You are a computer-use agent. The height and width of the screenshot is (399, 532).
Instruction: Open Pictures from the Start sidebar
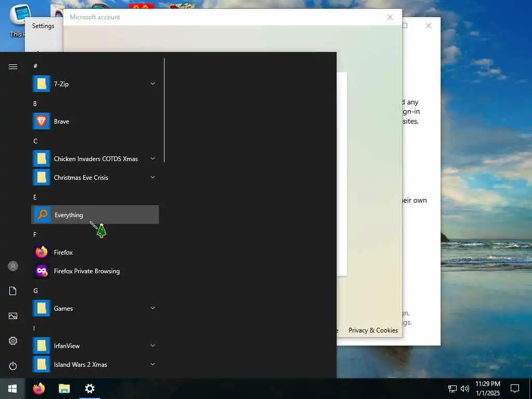point(13,316)
